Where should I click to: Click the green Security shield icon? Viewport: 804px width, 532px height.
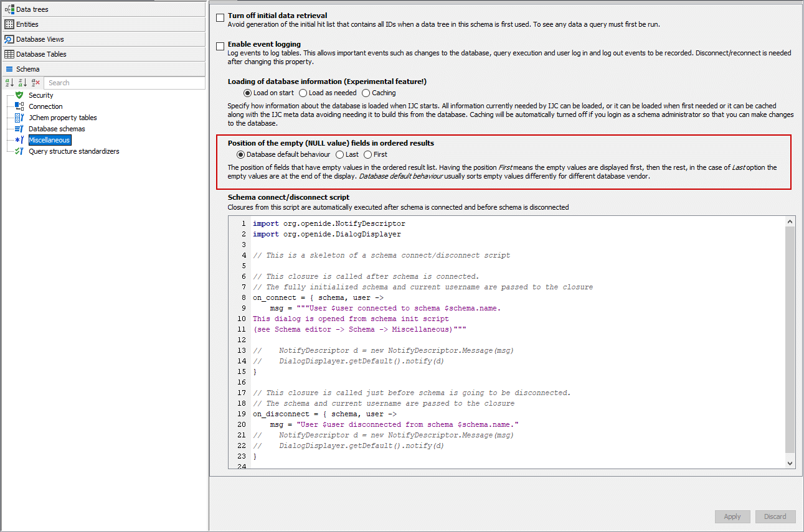(x=19, y=95)
